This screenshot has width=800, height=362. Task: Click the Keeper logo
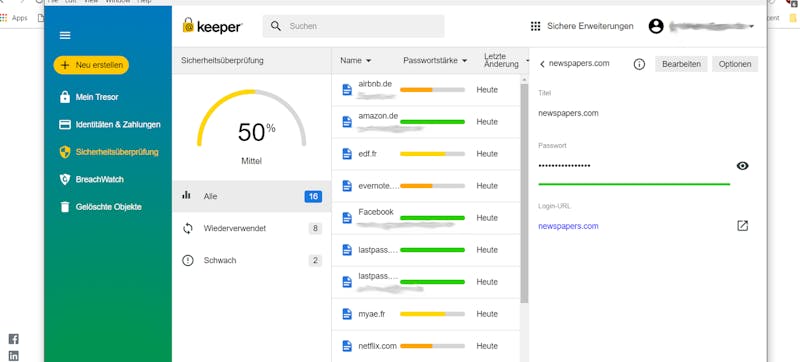point(212,26)
